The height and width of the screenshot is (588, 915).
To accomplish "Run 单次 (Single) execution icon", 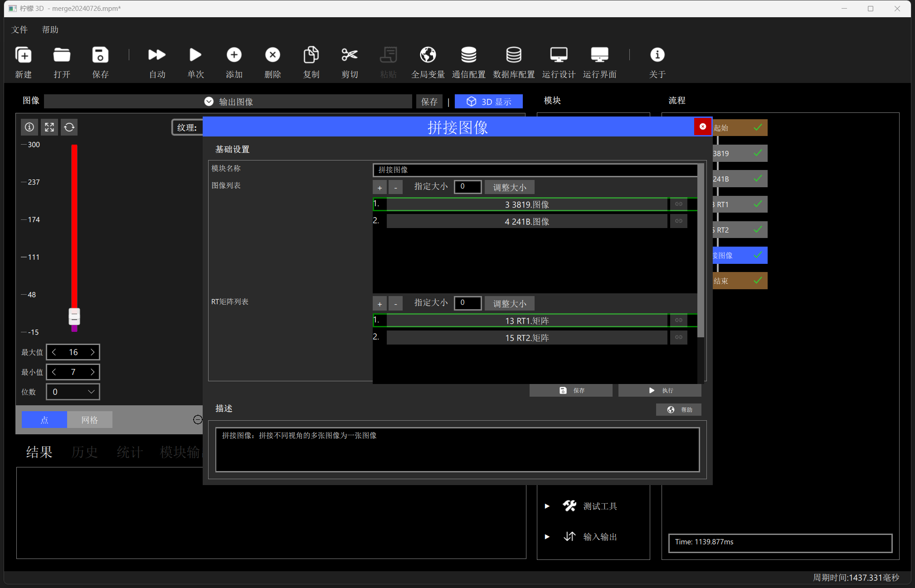I will (x=195, y=55).
